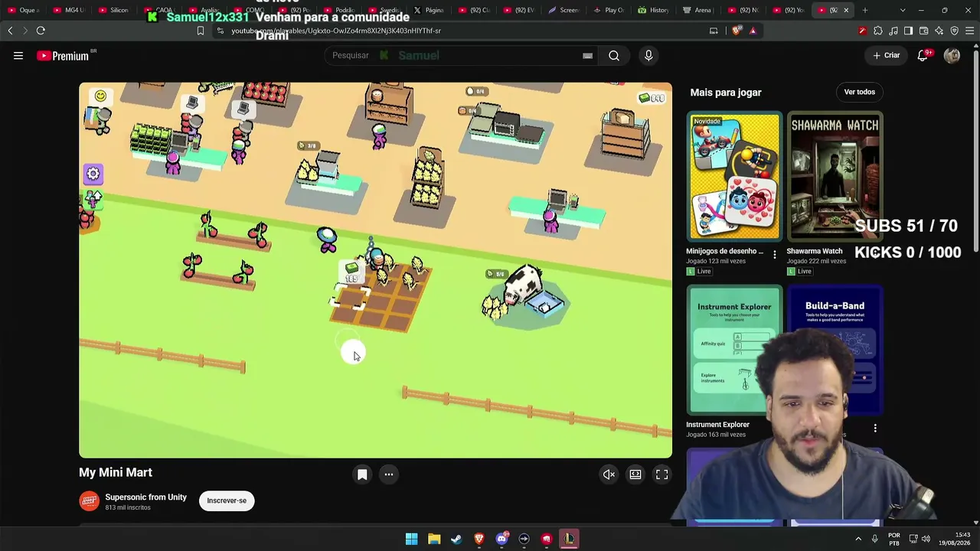This screenshot has width=980, height=551.
Task: Open browser extensions puzzle icon
Action: [878, 31]
